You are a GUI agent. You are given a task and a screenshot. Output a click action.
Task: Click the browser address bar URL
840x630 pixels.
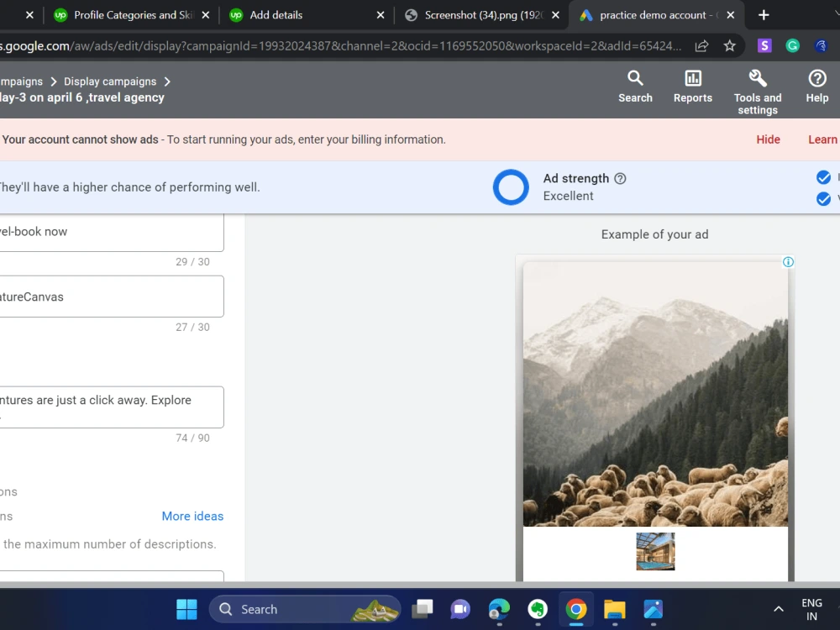click(x=341, y=46)
